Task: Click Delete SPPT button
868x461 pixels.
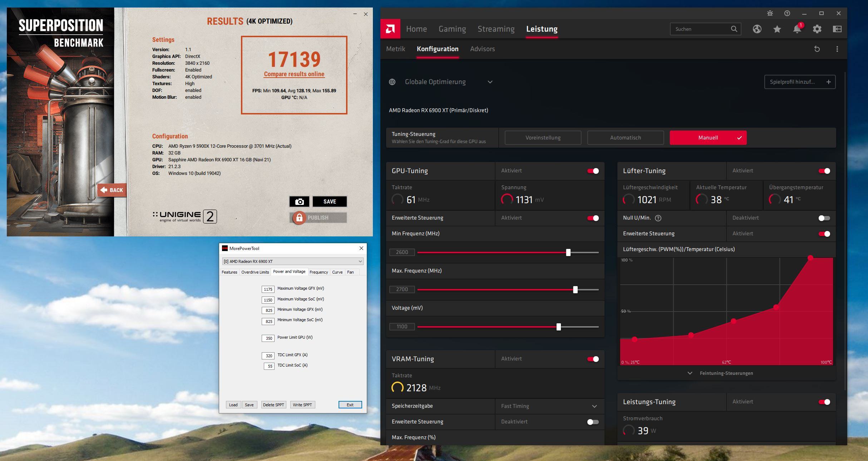Action: (x=273, y=405)
